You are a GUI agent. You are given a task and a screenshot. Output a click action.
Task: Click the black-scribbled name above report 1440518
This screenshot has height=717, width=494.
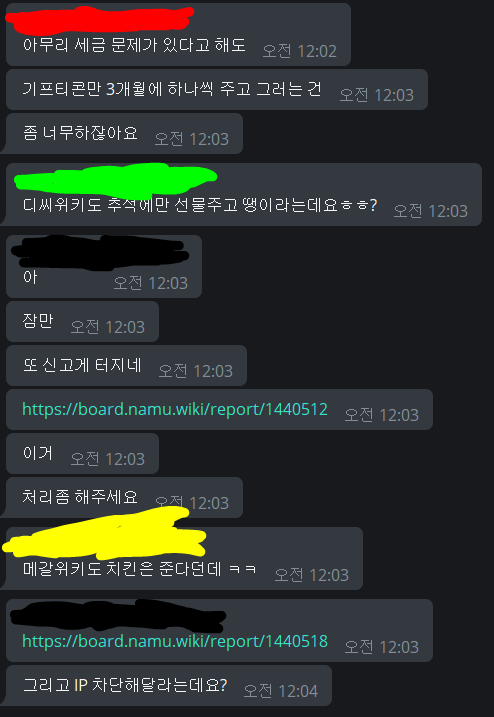118,615
